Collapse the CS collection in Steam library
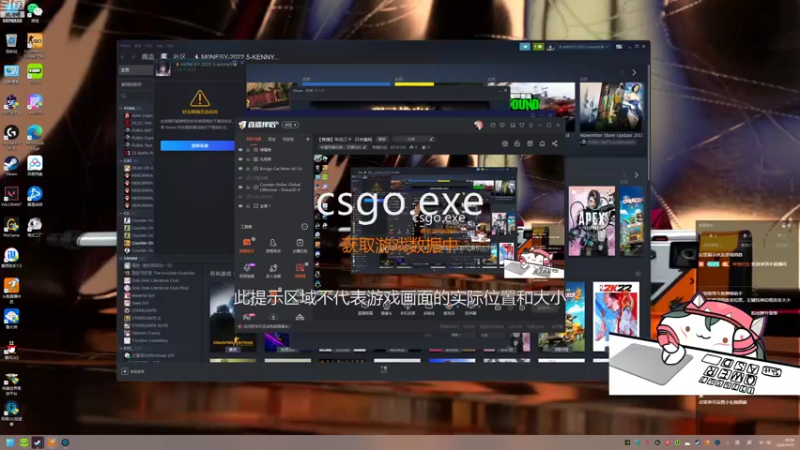 [121, 213]
